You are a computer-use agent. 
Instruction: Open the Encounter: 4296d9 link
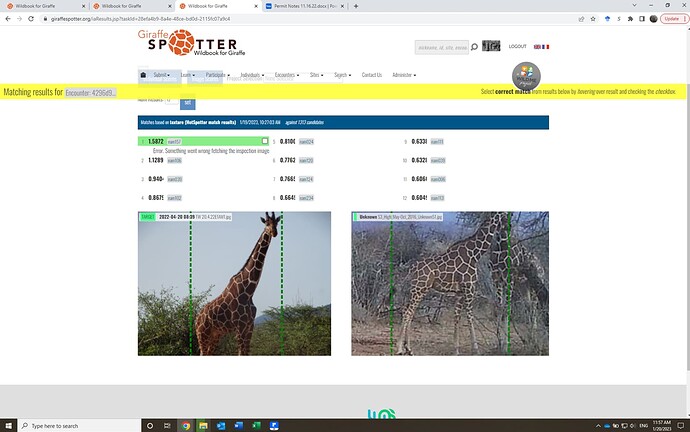(x=90, y=92)
